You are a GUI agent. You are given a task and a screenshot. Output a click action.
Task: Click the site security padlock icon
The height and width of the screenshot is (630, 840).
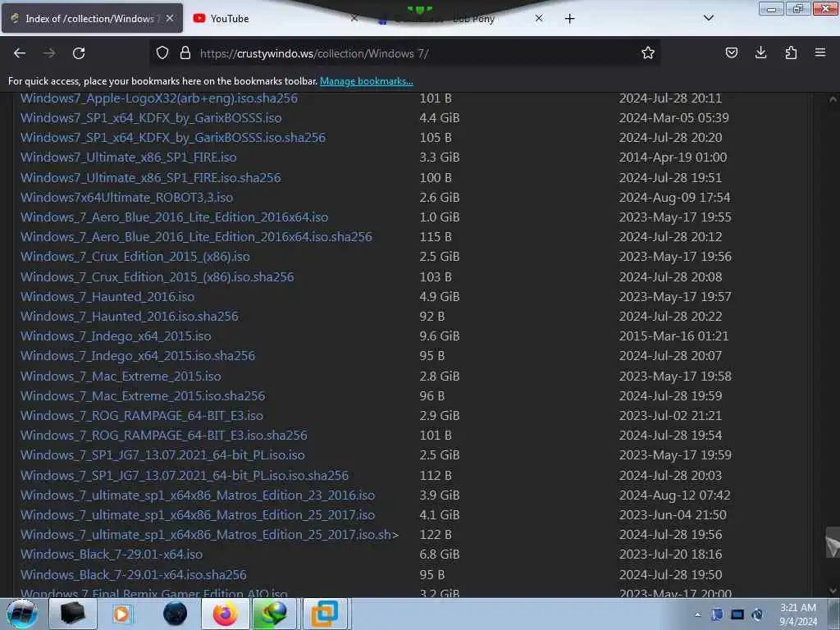(185, 52)
